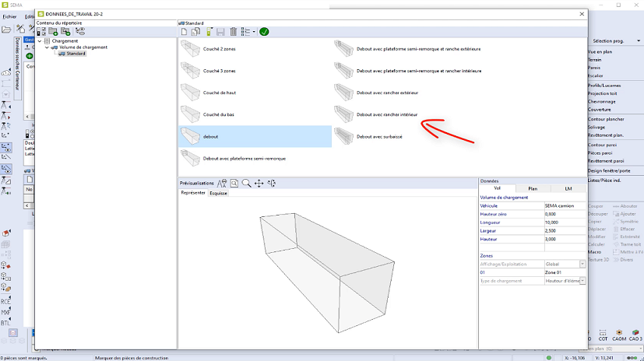Viewport: 644px width, 361px height.
Task: Select 'Debout avec rancher intérieur' item
Action: [386, 114]
